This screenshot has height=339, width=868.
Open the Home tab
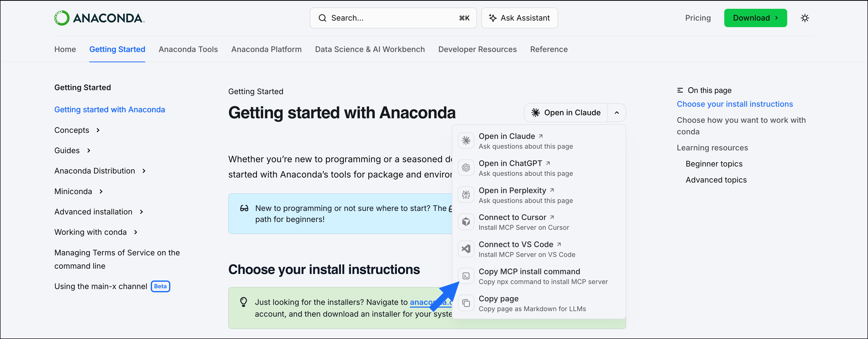(x=65, y=49)
